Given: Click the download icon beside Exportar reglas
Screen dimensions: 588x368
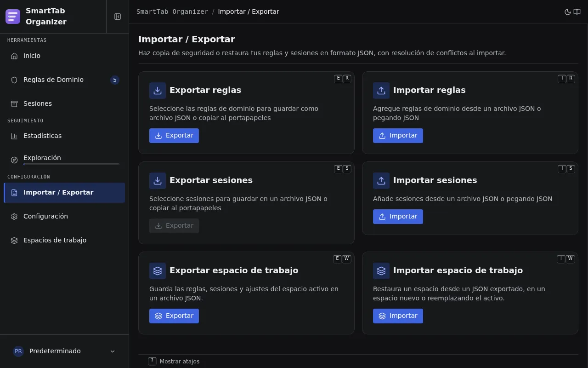Looking at the screenshot, I should click(158, 91).
